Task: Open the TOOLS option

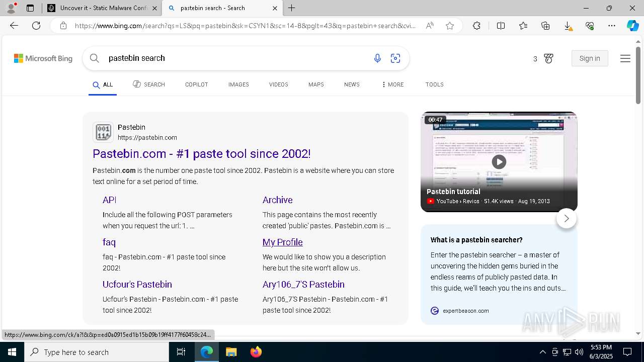Action: (x=434, y=84)
